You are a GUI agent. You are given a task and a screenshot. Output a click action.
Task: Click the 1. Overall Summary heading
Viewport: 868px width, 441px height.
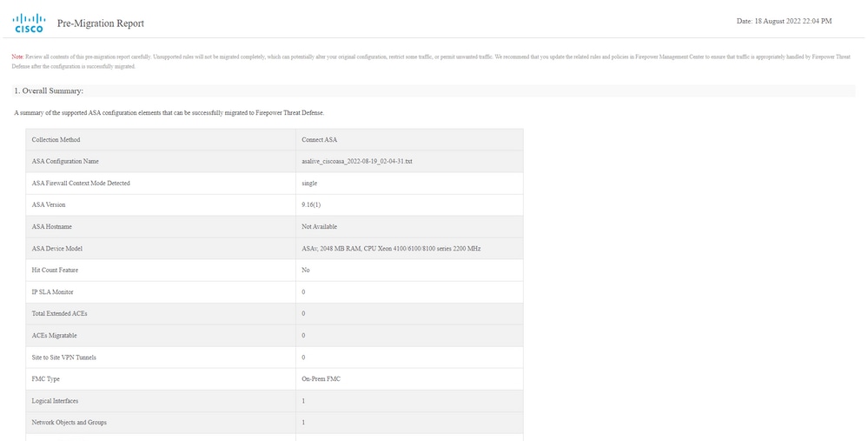pyautogui.click(x=49, y=90)
